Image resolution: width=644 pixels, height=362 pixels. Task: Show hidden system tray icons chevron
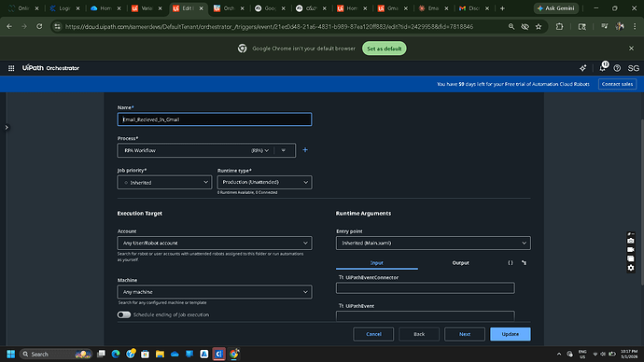click(558, 354)
